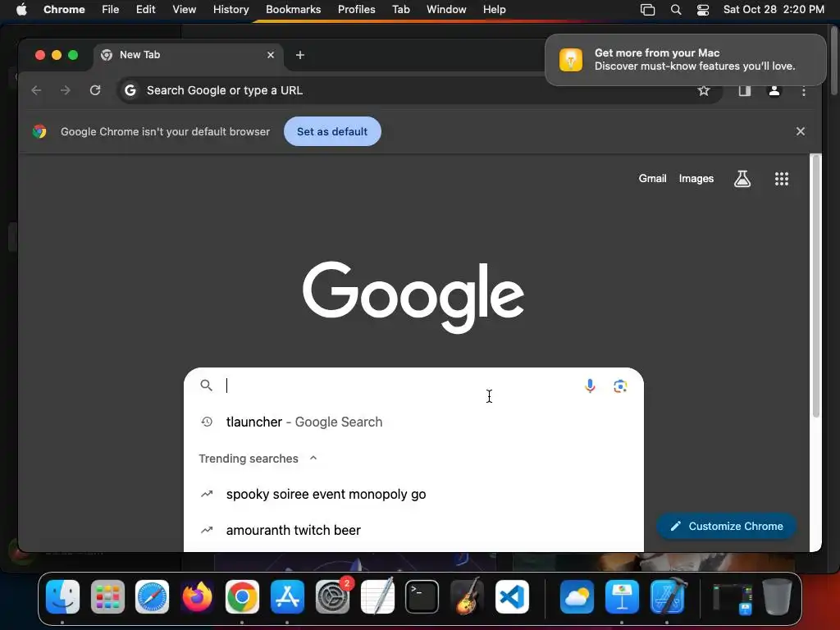Viewport: 840px width, 630px height.
Task: Select the tlauncher search history suggestion
Action: pyautogui.click(x=413, y=422)
